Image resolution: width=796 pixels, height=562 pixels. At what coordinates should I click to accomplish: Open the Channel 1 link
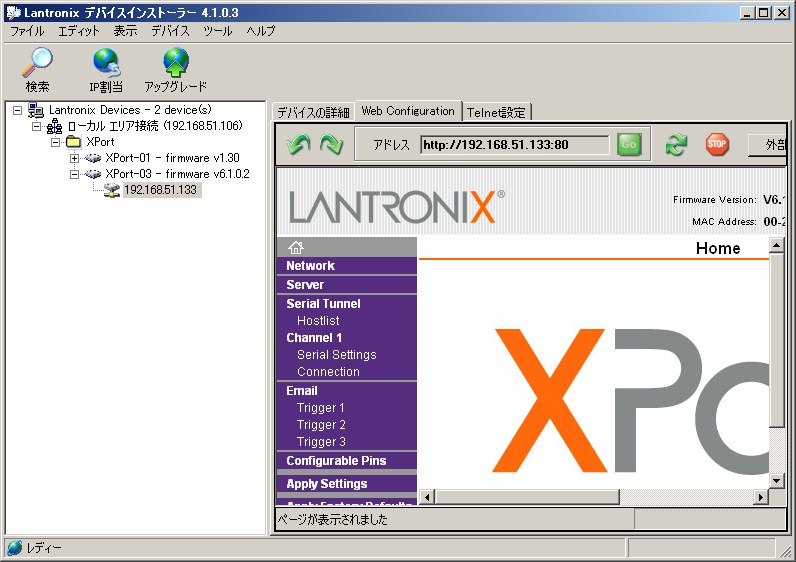click(314, 338)
